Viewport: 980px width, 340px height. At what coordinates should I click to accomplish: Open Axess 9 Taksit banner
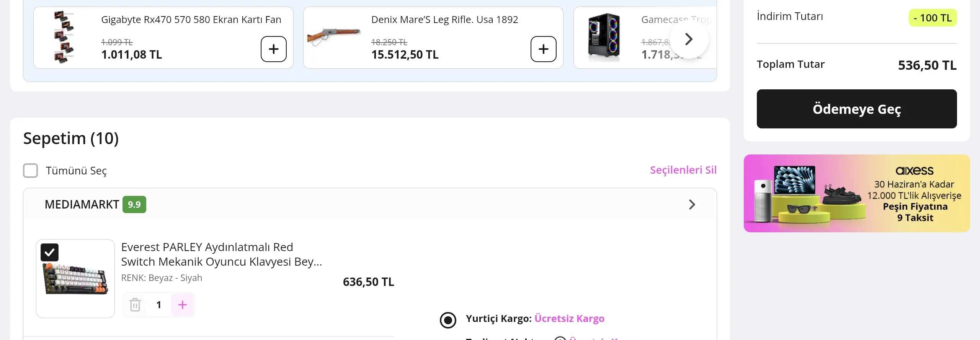point(857,193)
